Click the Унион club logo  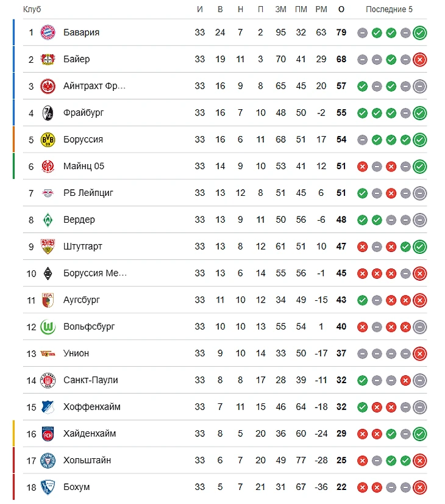point(48,354)
